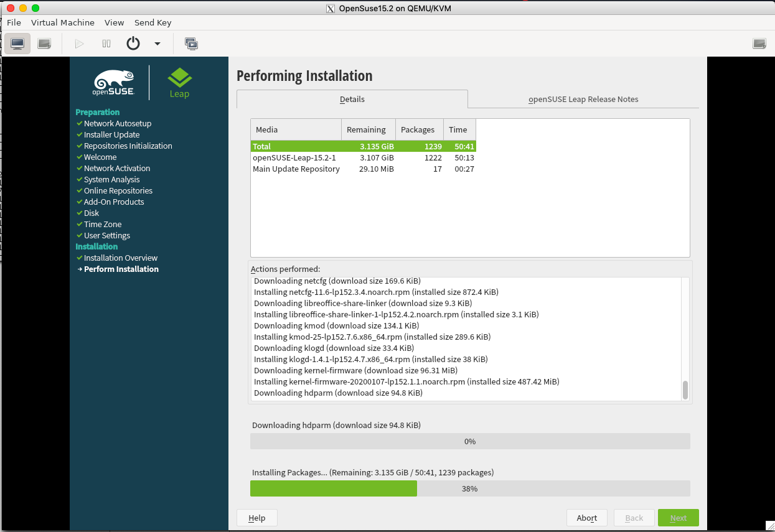Sort by the Time column header
Image resolution: width=775 pixels, height=532 pixels.
point(459,129)
